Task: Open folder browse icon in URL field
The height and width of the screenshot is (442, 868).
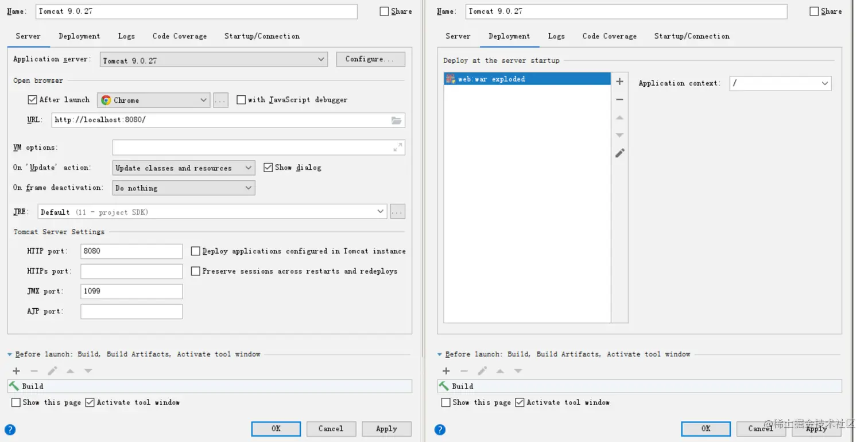Action: pyautogui.click(x=396, y=120)
